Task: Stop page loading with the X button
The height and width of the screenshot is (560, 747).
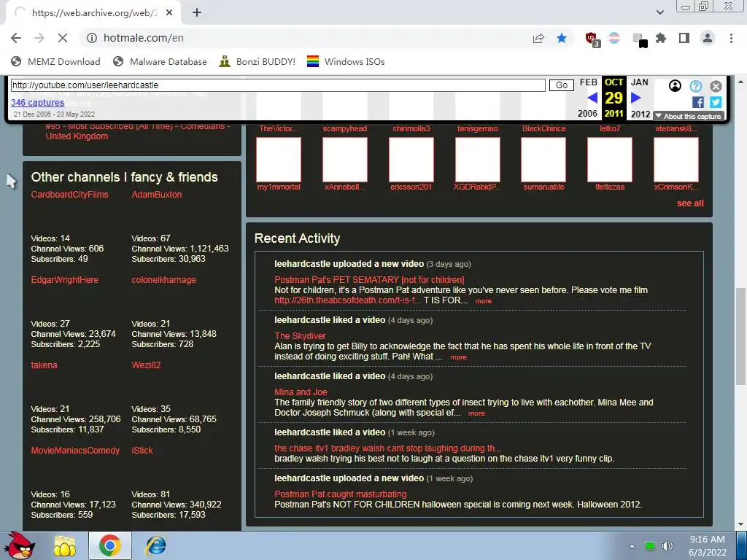Action: click(63, 38)
